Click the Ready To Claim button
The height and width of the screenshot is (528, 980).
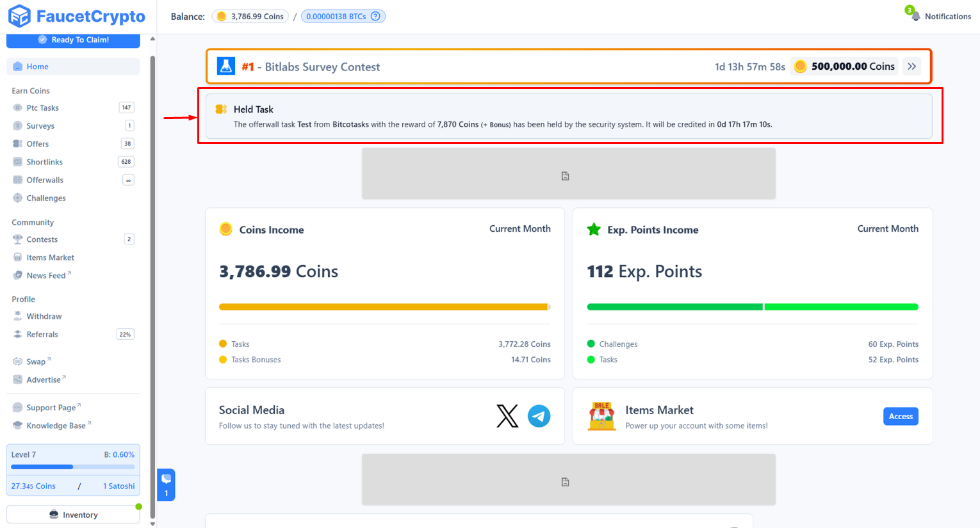tap(72, 40)
